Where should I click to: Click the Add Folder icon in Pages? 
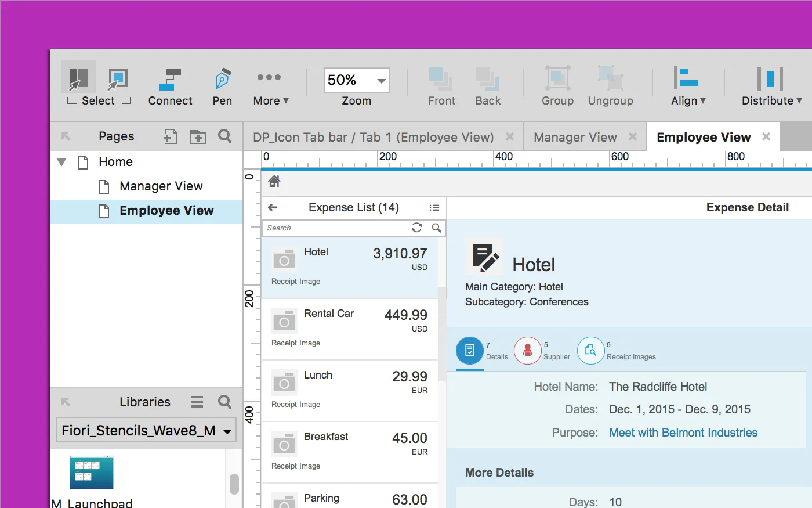198,136
